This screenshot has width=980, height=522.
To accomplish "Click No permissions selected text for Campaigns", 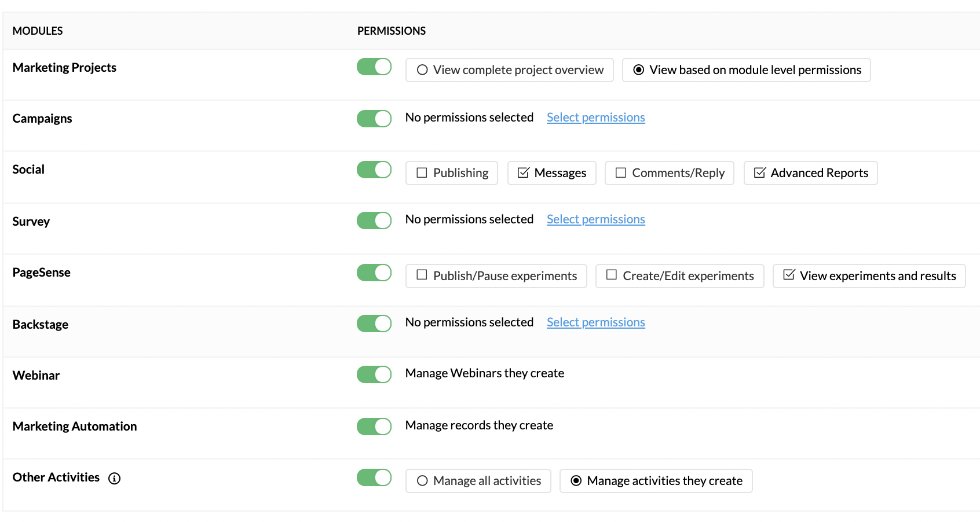I will pos(470,117).
